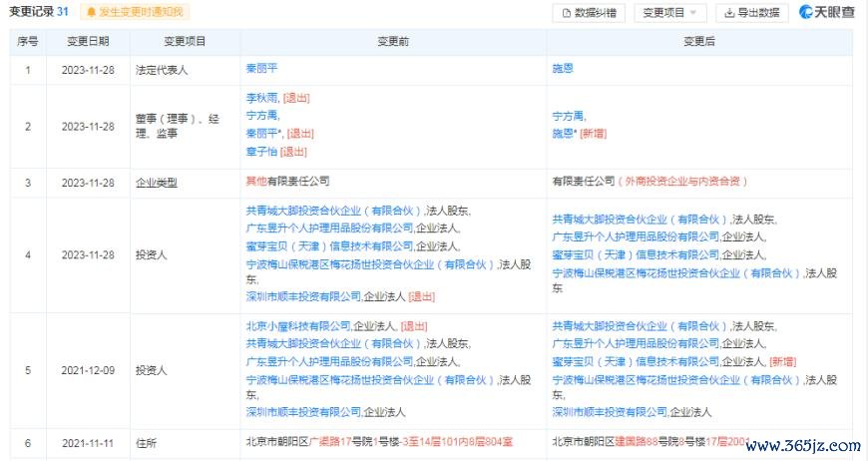Open 施恩* link marked 新增
The height and width of the screenshot is (461, 868).
pos(564,134)
